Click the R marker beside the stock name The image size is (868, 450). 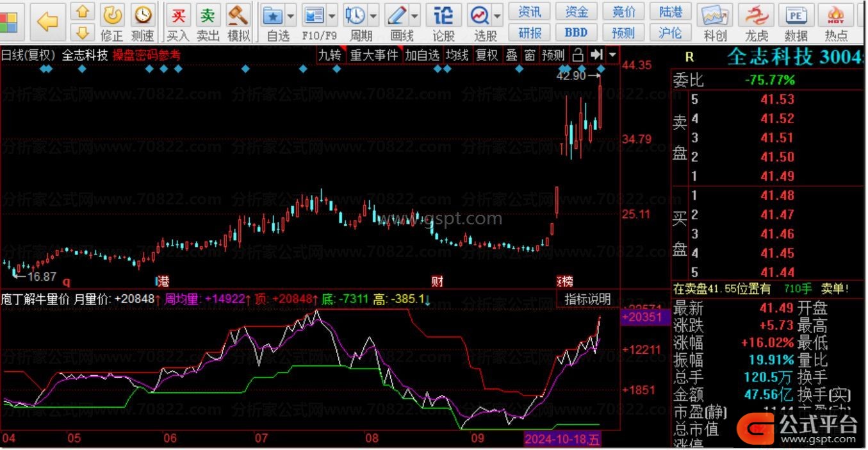coord(689,57)
